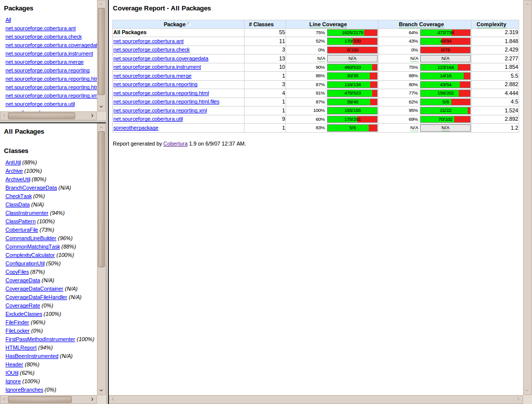Sort table by Complexity column header
This screenshot has width=532, height=404.
[491, 24]
